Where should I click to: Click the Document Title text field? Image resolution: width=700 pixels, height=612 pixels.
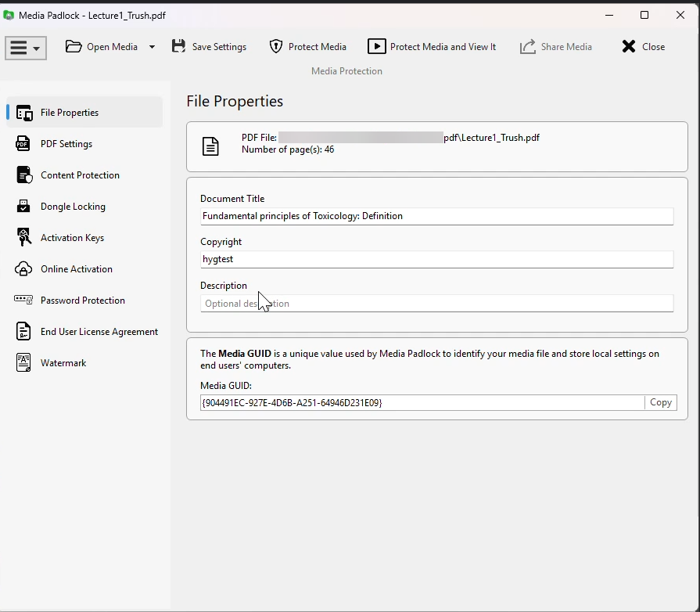[436, 216]
